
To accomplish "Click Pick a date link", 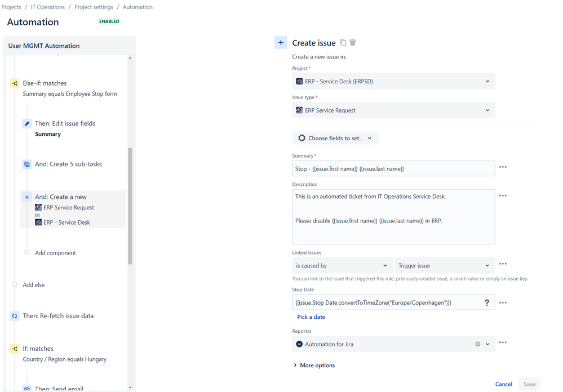I will point(311,317).
